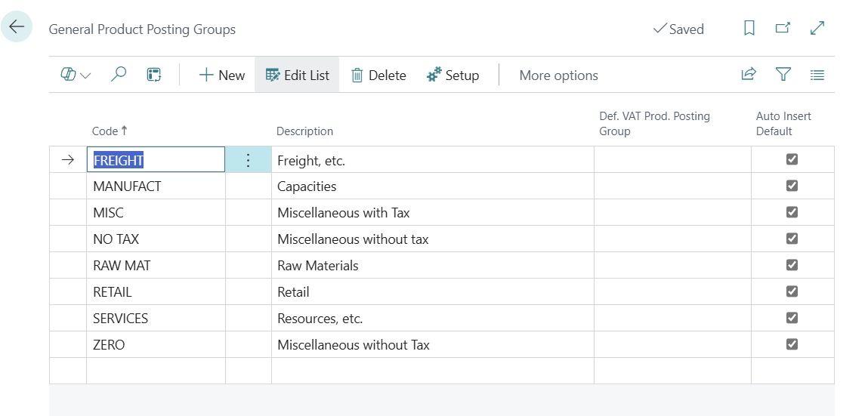Open the Copilot dropdown chevron
This screenshot has height=416, width=868.
[x=85, y=75]
